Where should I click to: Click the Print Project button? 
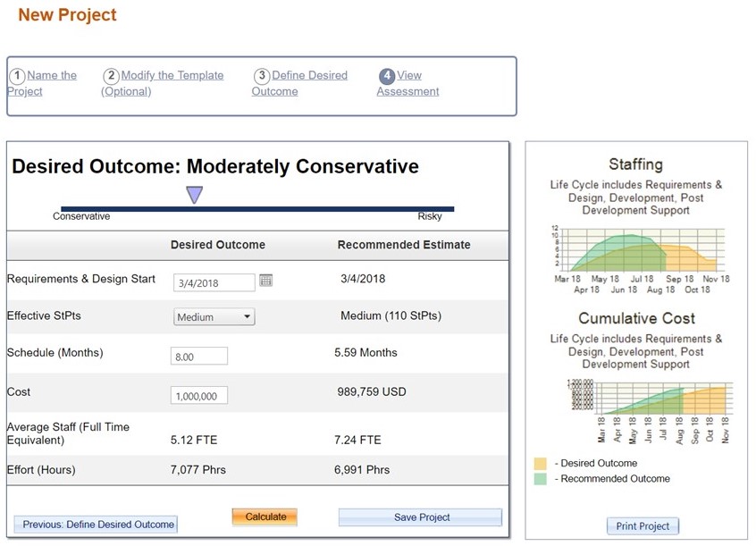(643, 526)
